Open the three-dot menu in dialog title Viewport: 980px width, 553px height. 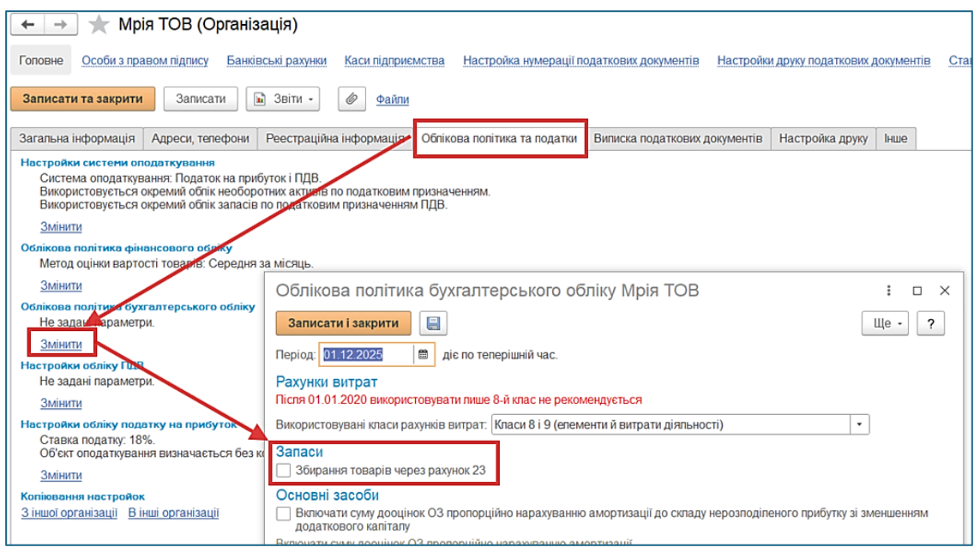pos(889,291)
